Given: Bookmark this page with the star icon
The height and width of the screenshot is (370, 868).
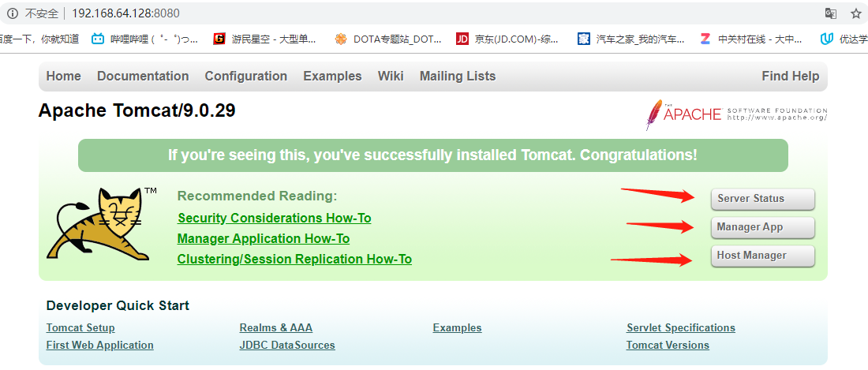Looking at the screenshot, I should tap(856, 13).
